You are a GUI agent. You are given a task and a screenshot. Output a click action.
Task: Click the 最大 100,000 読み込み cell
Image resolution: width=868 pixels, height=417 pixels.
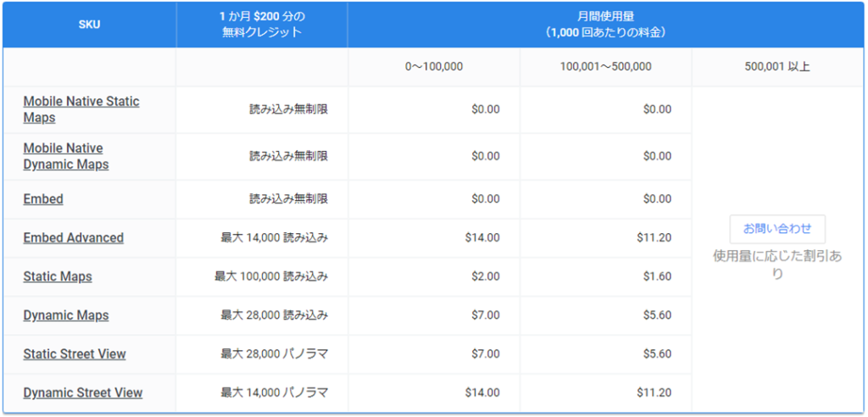[x=271, y=276]
